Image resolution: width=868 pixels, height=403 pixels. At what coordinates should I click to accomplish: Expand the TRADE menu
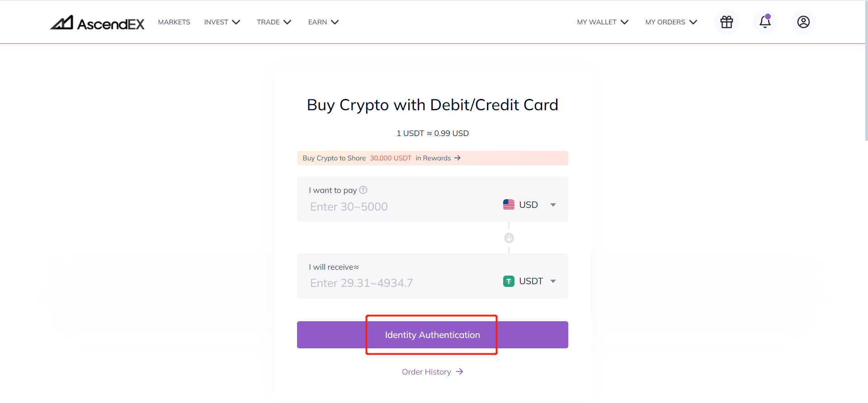[274, 22]
